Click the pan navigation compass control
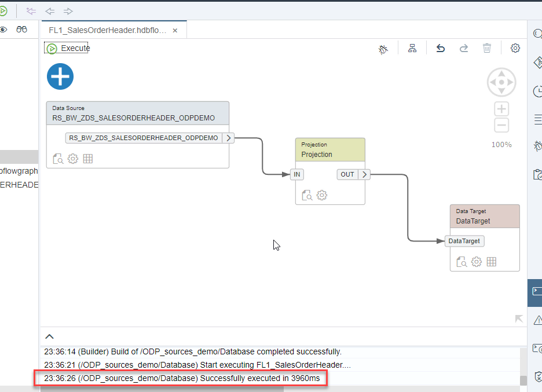Viewport: 542px width, 392px height. click(x=500, y=82)
